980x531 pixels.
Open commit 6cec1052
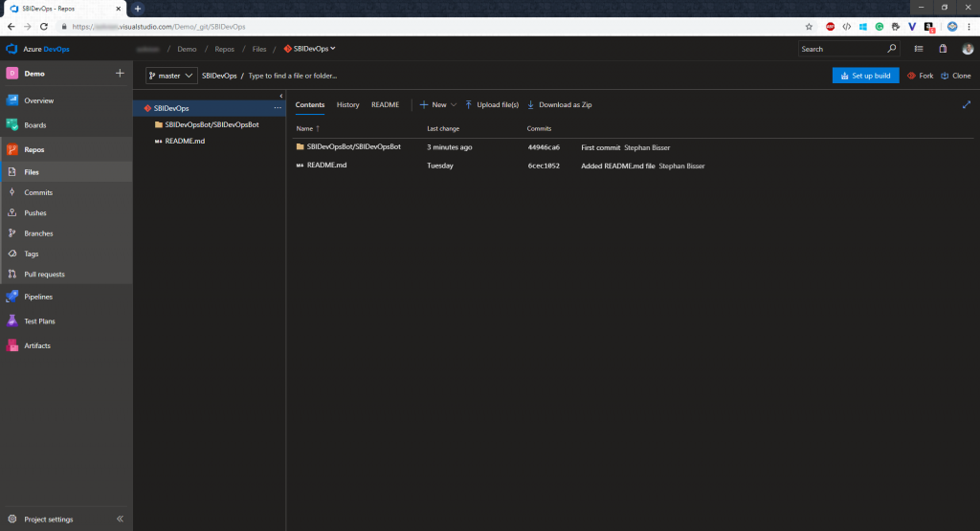point(544,166)
